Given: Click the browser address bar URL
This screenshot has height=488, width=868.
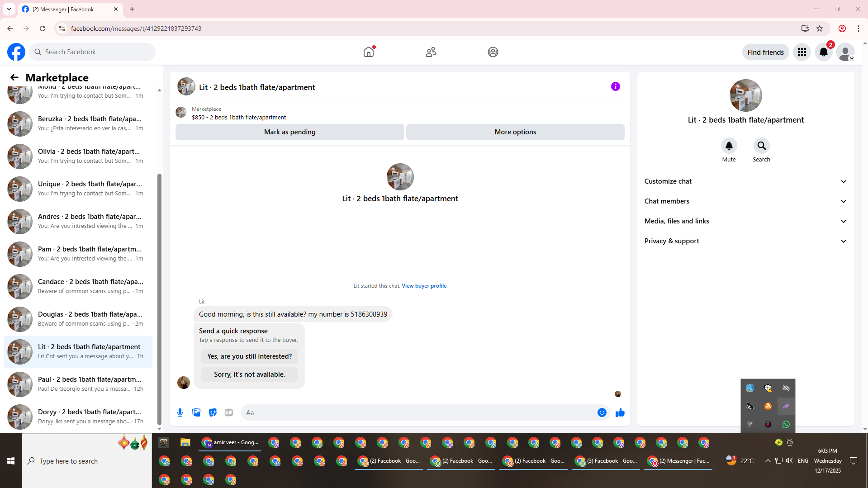Looking at the screenshot, I should point(136,28).
